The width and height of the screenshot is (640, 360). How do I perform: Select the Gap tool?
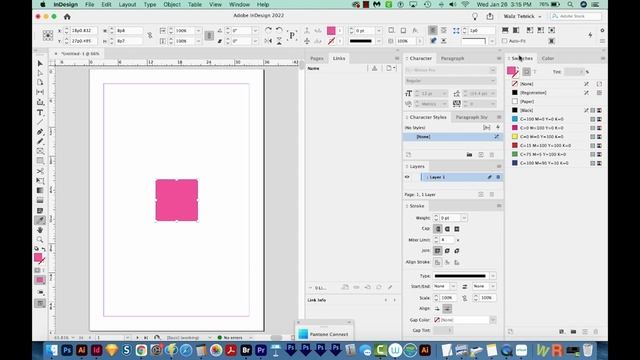click(40, 92)
